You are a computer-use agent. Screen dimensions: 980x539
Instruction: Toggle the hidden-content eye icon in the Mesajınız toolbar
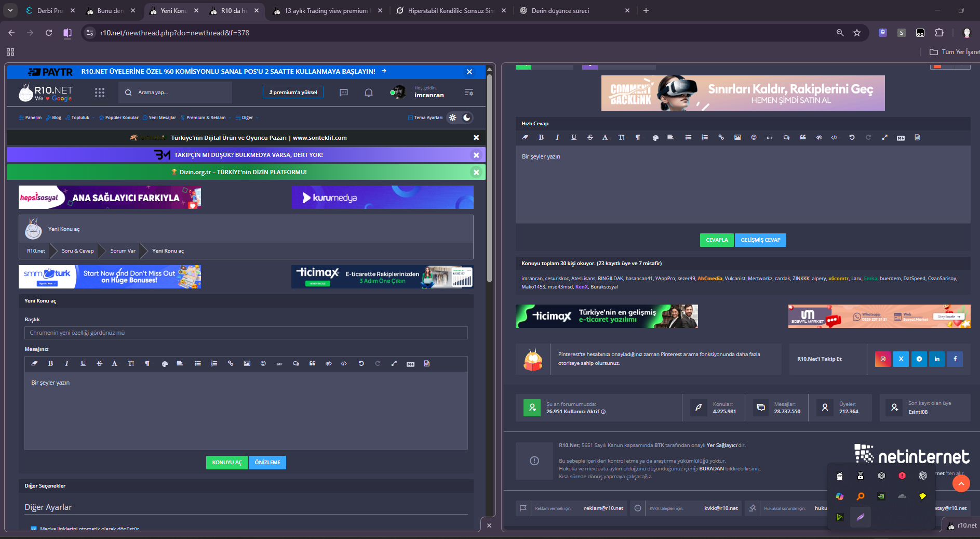pos(329,364)
